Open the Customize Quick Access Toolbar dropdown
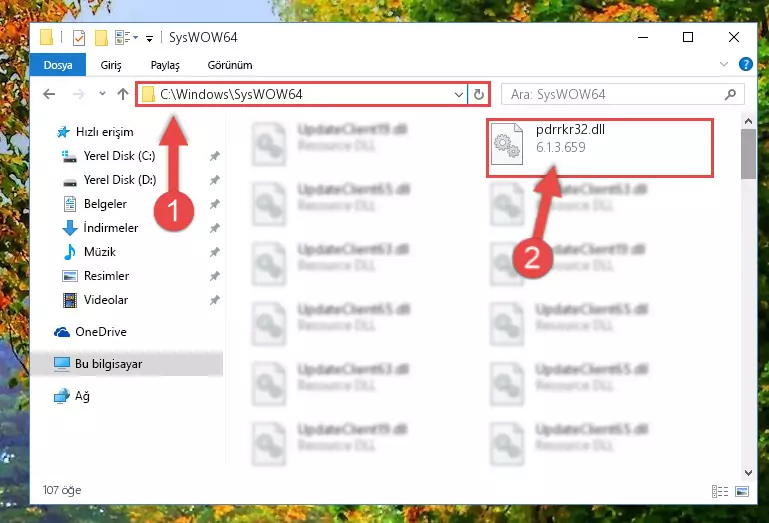769x523 pixels. pos(149,38)
